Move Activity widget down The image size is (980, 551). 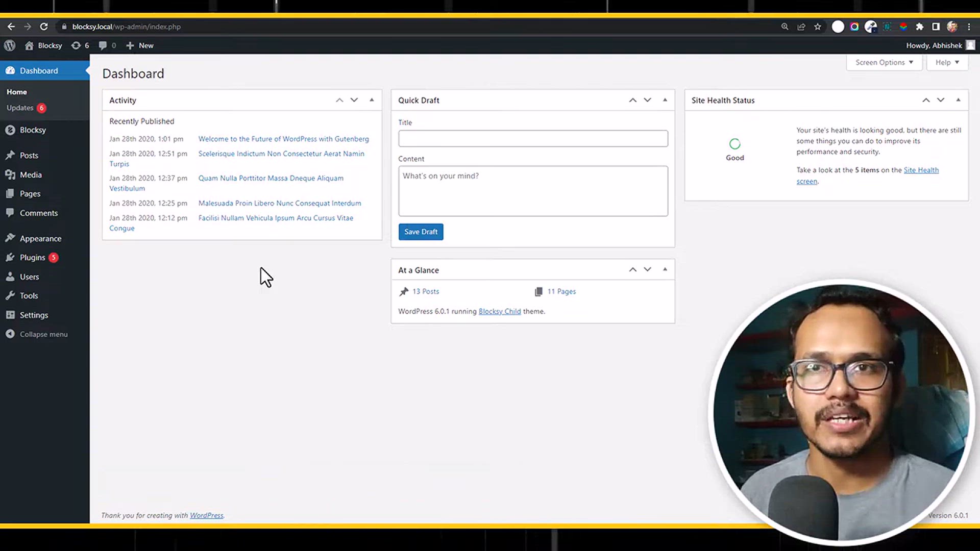[x=354, y=100]
